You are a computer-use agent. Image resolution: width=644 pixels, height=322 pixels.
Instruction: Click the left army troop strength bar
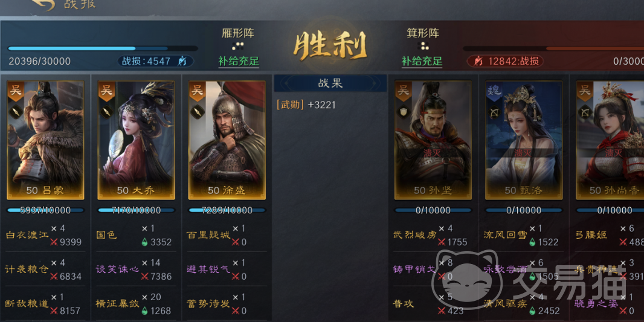pos(103,48)
